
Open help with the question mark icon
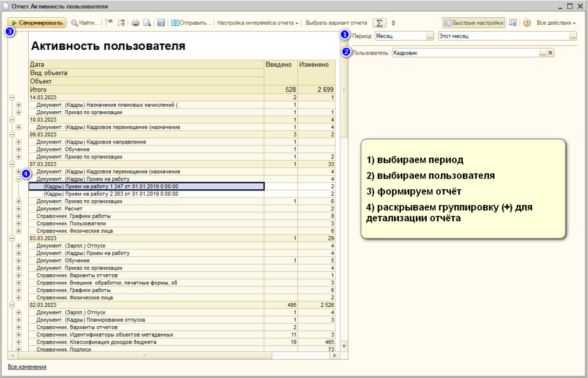coord(527,23)
